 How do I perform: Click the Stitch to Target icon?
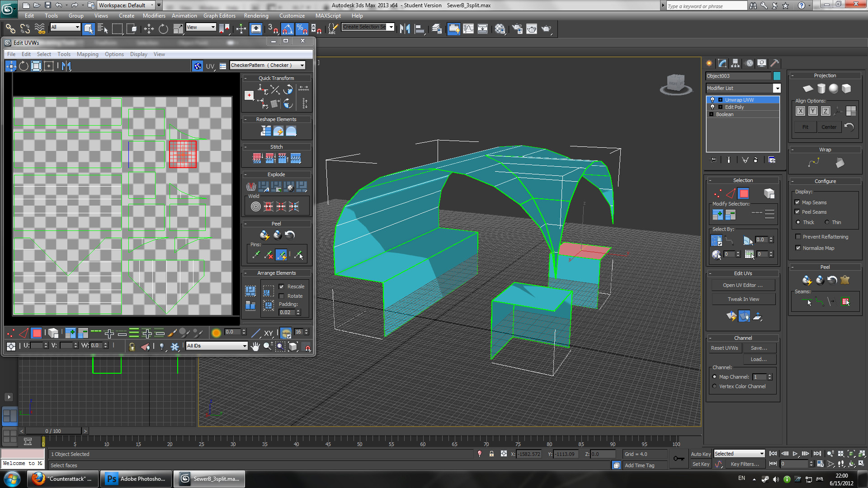tap(257, 158)
